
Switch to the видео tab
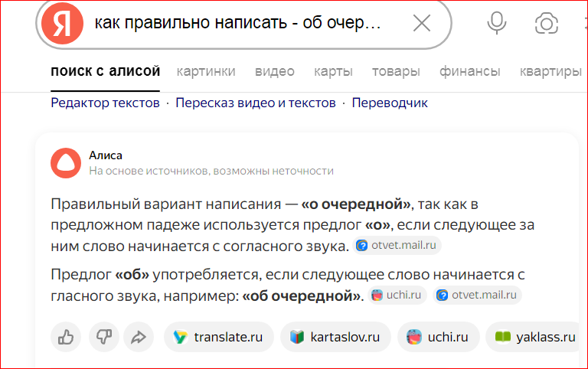pyautogui.click(x=275, y=72)
